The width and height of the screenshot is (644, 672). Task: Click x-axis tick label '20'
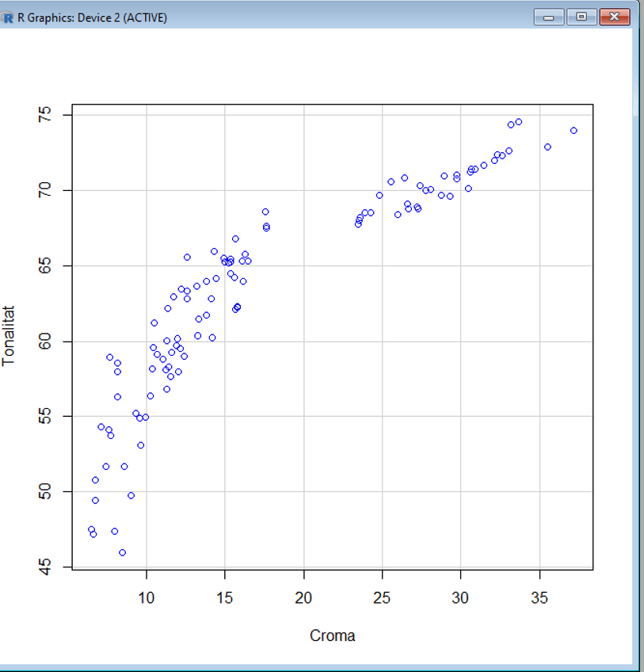pos(303,598)
